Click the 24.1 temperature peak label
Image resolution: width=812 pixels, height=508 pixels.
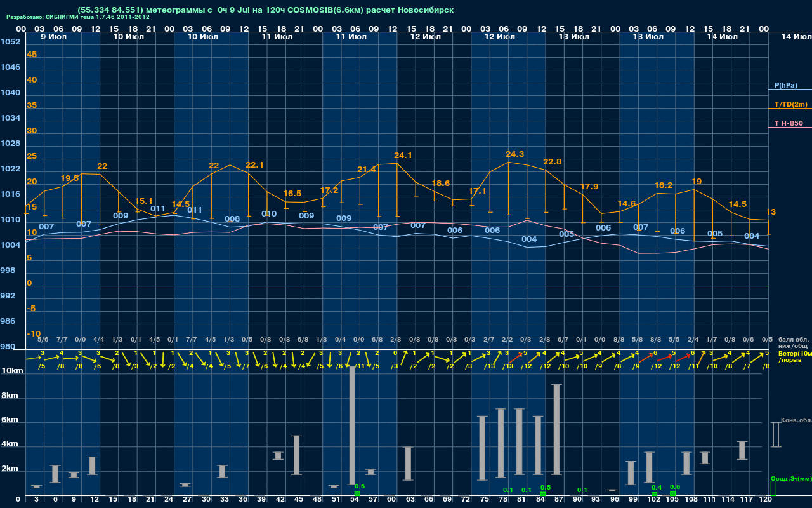pyautogui.click(x=403, y=155)
